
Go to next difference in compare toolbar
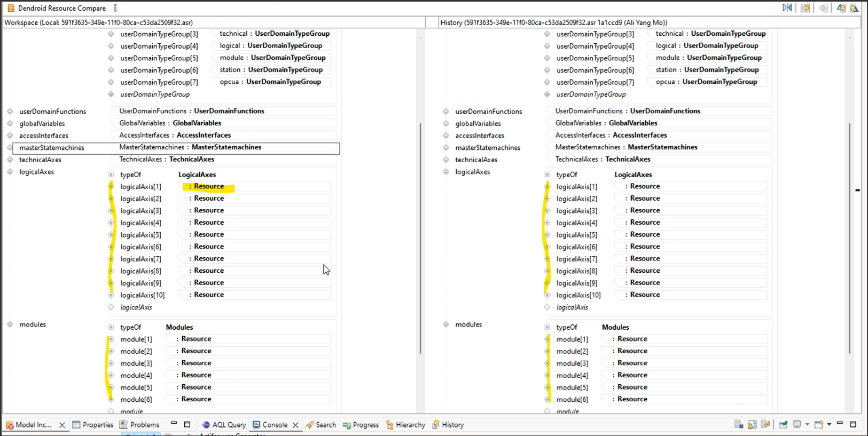coord(841,8)
